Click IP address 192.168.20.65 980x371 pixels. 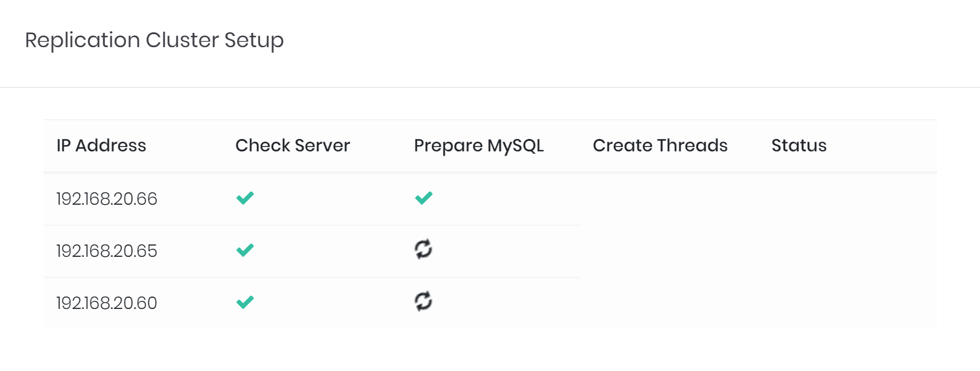[107, 251]
